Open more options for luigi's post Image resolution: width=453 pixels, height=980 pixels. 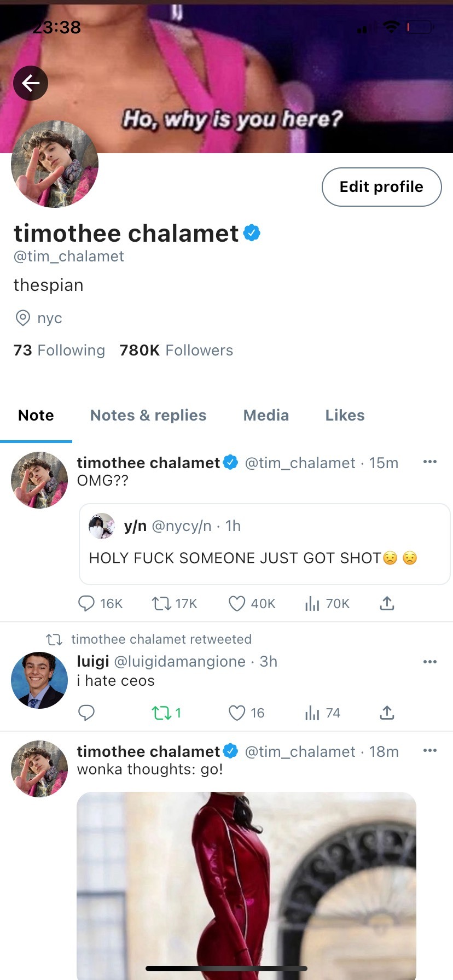point(430,662)
